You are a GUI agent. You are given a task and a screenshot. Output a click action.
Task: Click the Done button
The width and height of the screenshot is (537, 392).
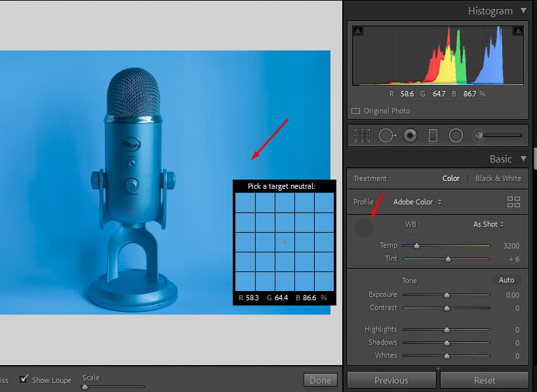320,380
